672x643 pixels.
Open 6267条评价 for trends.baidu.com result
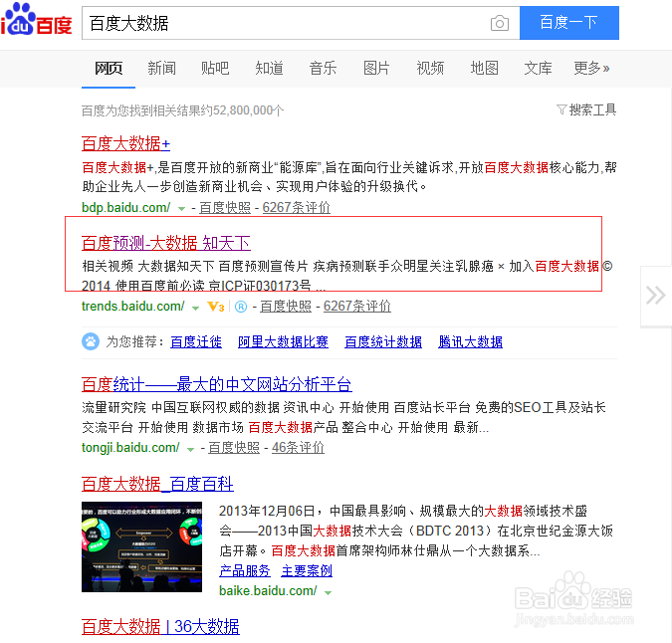357,307
